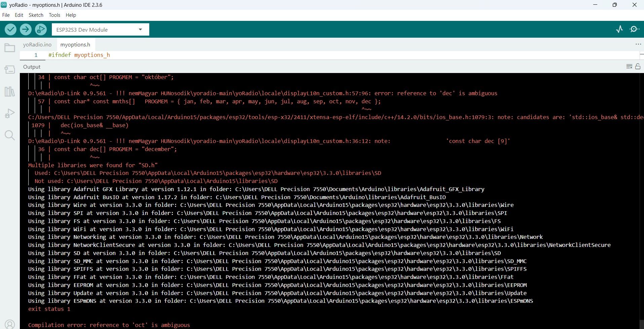Image resolution: width=644 pixels, height=329 pixels.
Task: Click line 1 '#ifndef myoptions_h' in editor
Action: (x=79, y=55)
